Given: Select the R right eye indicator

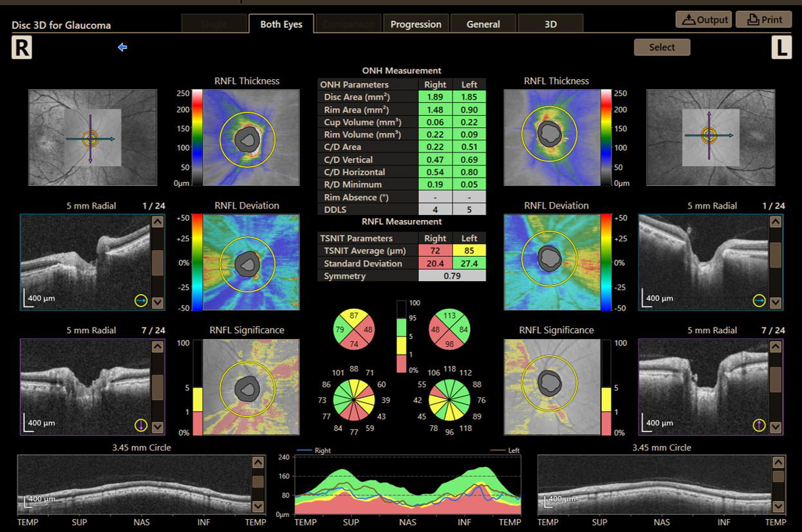Looking at the screenshot, I should (22, 48).
